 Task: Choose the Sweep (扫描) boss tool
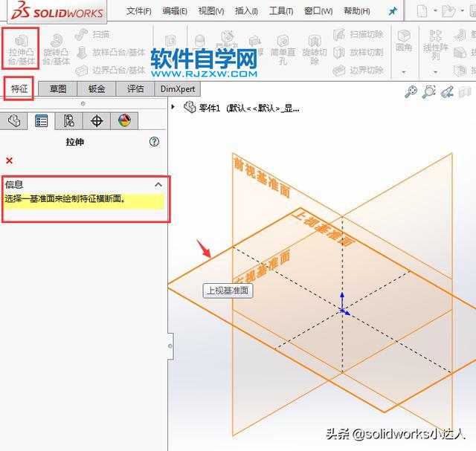[x=92, y=34]
